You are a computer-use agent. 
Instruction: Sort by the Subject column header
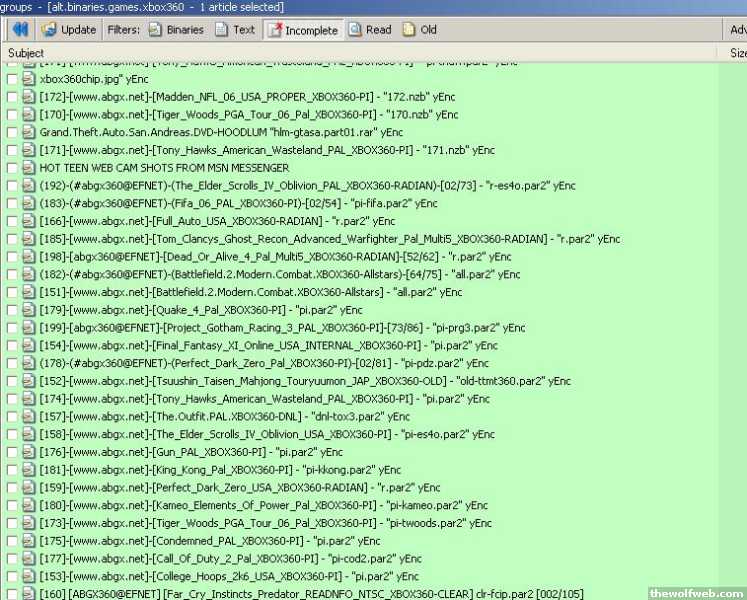pyautogui.click(x=26, y=53)
